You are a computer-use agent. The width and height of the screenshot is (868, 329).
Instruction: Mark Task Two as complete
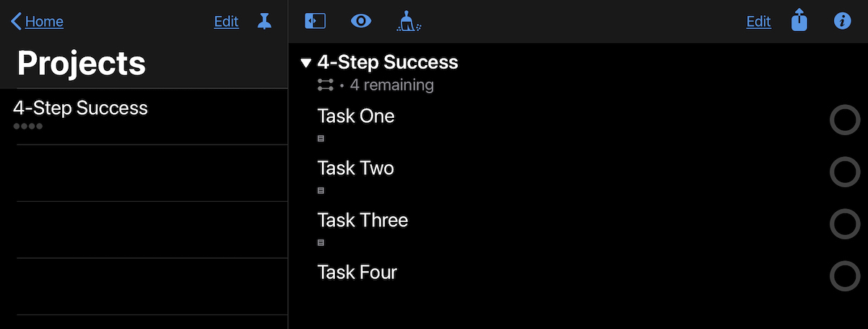click(844, 172)
